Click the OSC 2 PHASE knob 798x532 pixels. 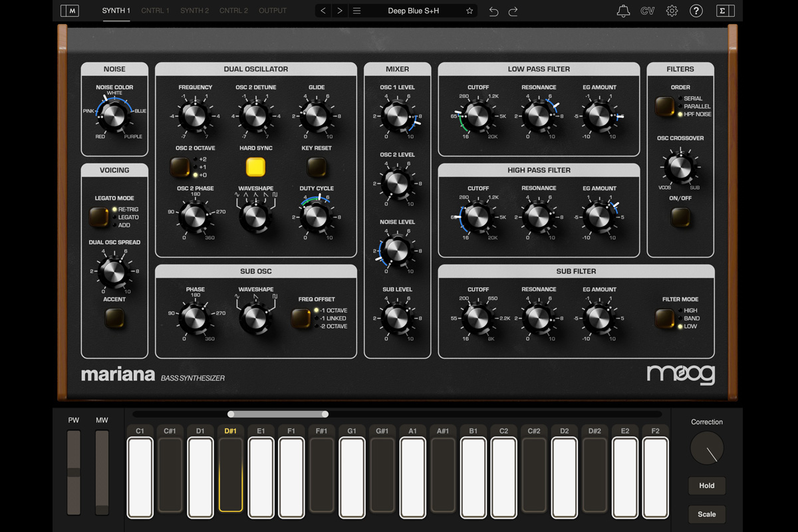196,217
